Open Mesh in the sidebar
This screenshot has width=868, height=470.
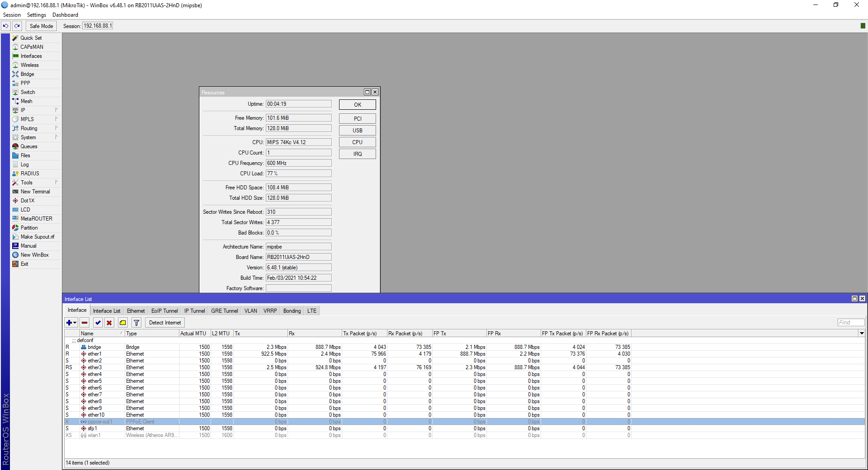(x=36, y=101)
